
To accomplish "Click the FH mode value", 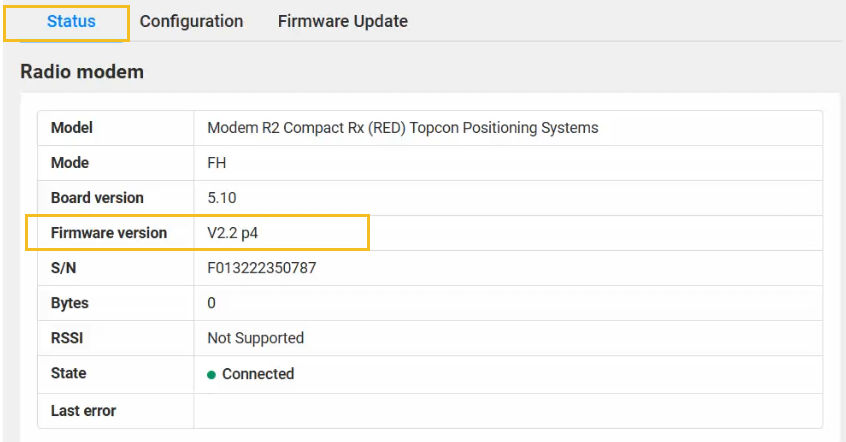I will (216, 163).
